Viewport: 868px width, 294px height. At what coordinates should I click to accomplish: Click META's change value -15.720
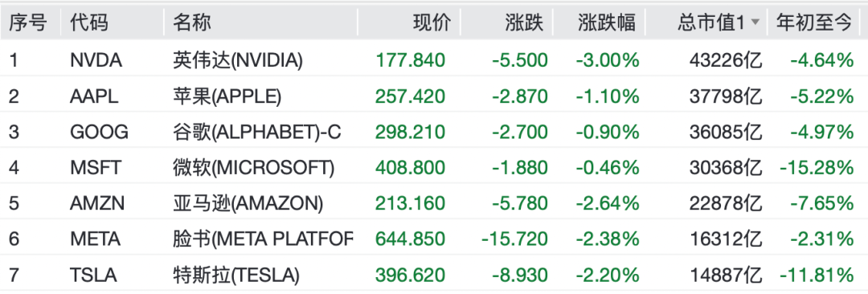coord(514,239)
